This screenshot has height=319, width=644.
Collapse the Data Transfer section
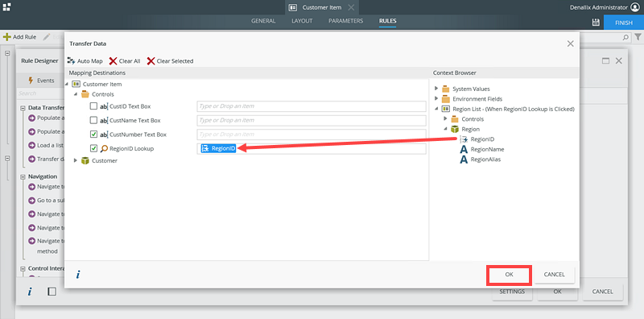tap(23, 108)
